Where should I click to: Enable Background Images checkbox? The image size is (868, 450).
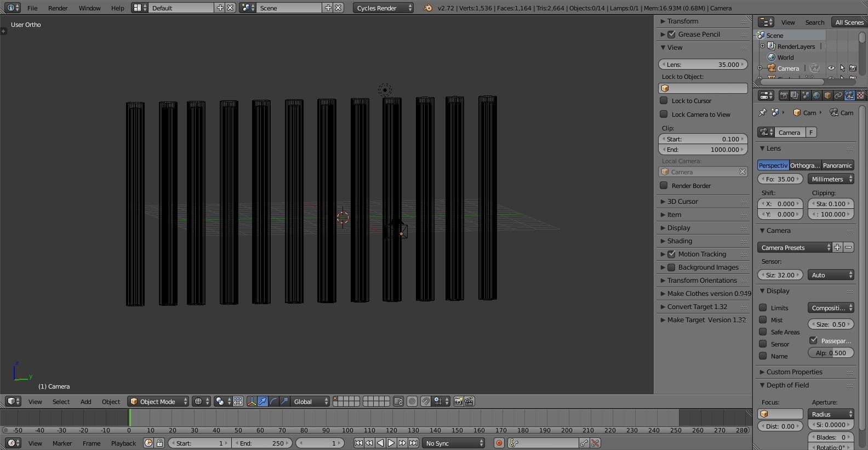tap(671, 267)
